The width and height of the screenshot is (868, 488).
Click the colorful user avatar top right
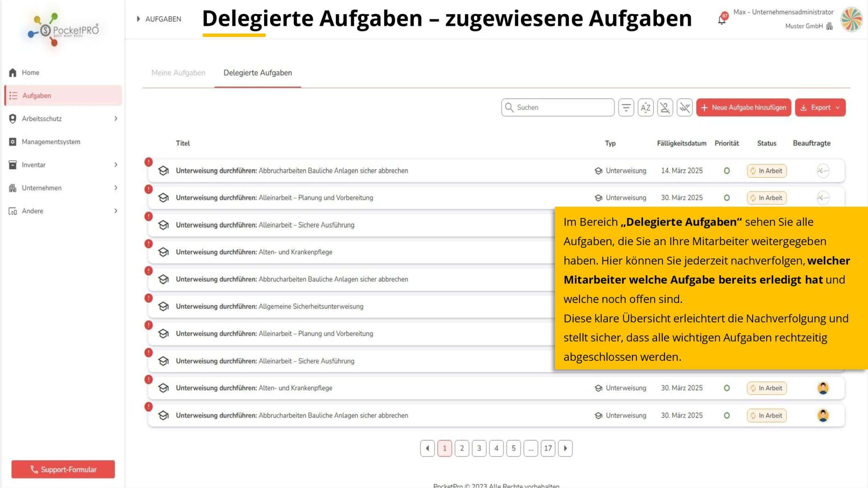pos(851,19)
